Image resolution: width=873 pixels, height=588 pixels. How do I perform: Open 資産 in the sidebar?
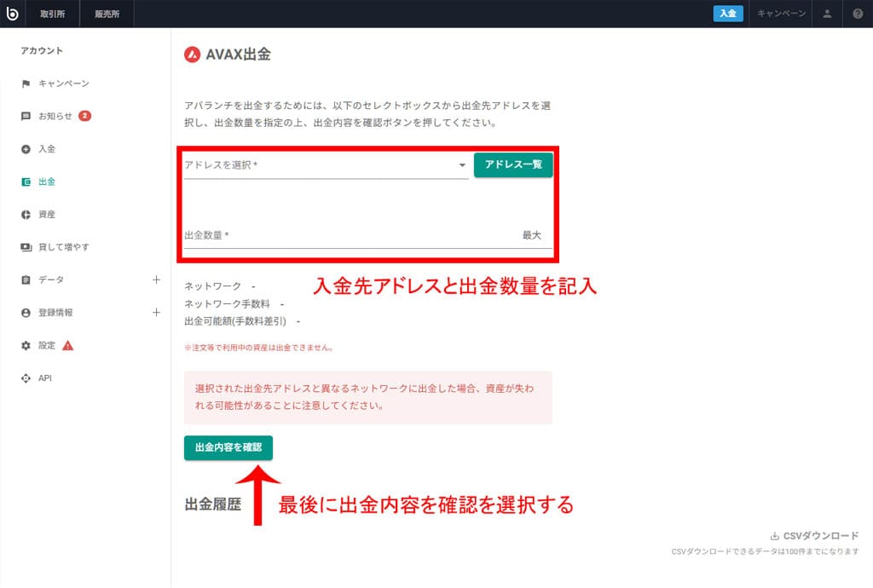click(x=47, y=215)
